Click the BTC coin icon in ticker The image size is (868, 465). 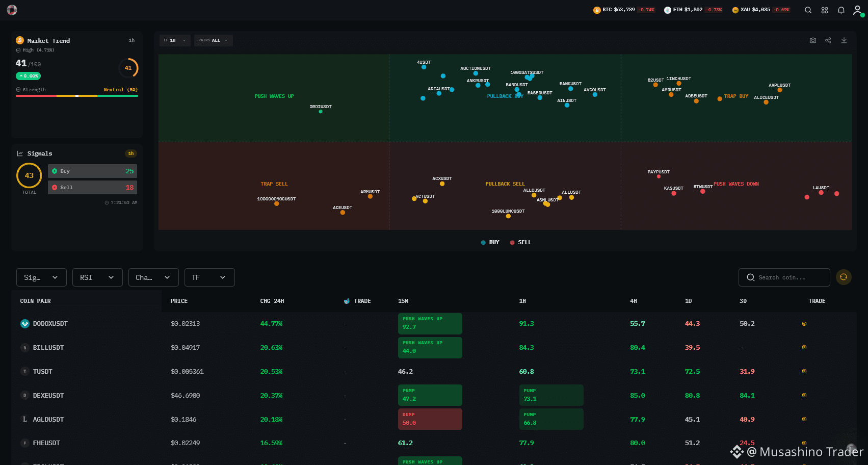pyautogui.click(x=597, y=10)
